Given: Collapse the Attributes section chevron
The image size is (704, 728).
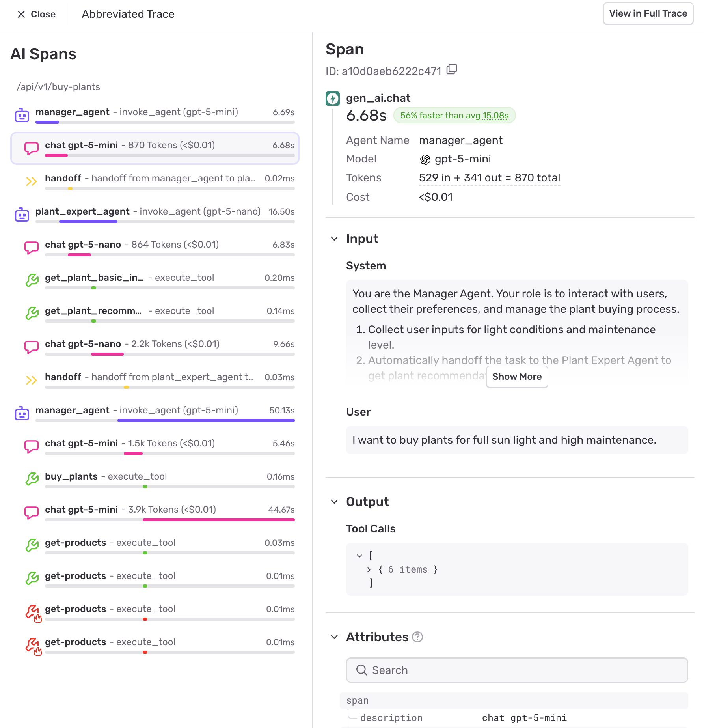Looking at the screenshot, I should (335, 637).
